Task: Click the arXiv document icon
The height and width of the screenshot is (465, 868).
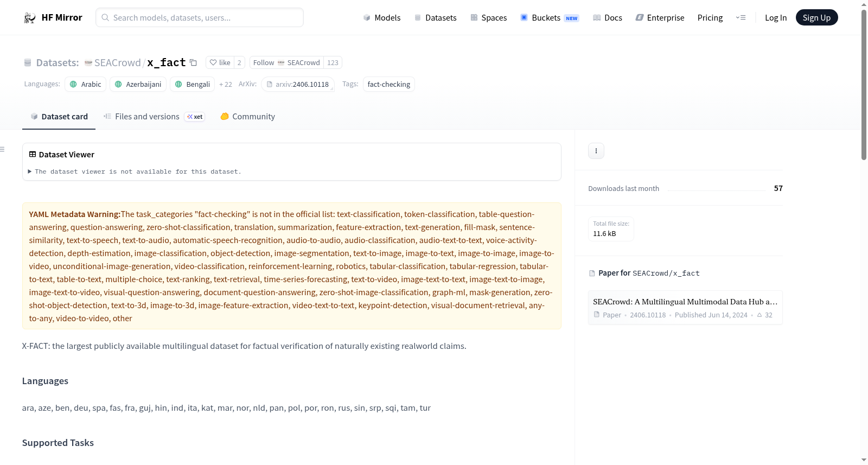Action: pos(270,85)
